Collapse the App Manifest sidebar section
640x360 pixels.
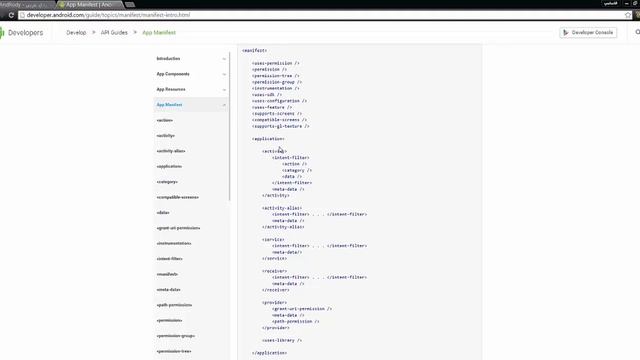[224, 105]
